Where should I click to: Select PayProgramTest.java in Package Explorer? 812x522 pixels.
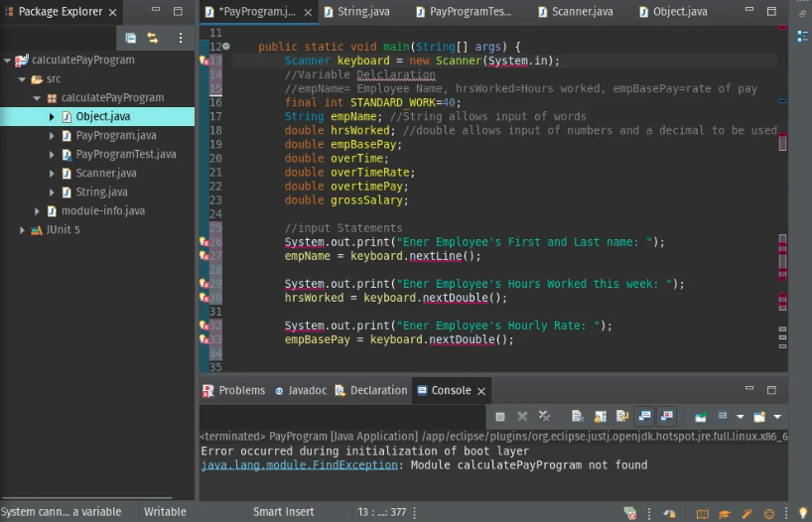pyautogui.click(x=126, y=155)
